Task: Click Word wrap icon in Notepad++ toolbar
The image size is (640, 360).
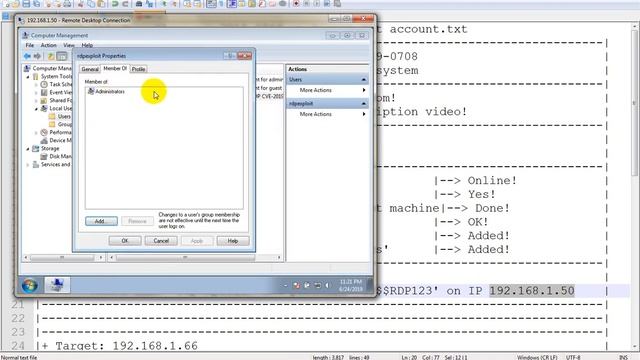Action: tap(211, 4)
